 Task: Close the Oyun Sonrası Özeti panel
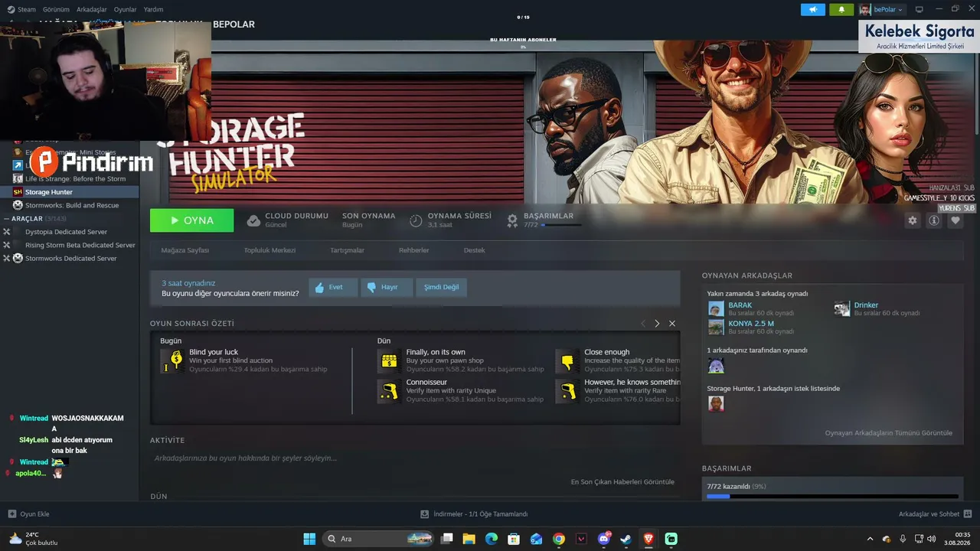click(672, 324)
